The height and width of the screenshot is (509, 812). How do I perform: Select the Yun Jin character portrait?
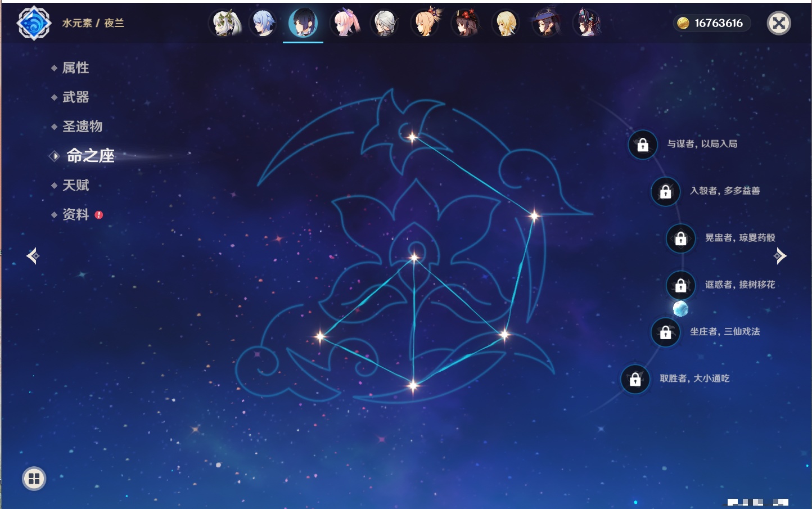point(587,23)
